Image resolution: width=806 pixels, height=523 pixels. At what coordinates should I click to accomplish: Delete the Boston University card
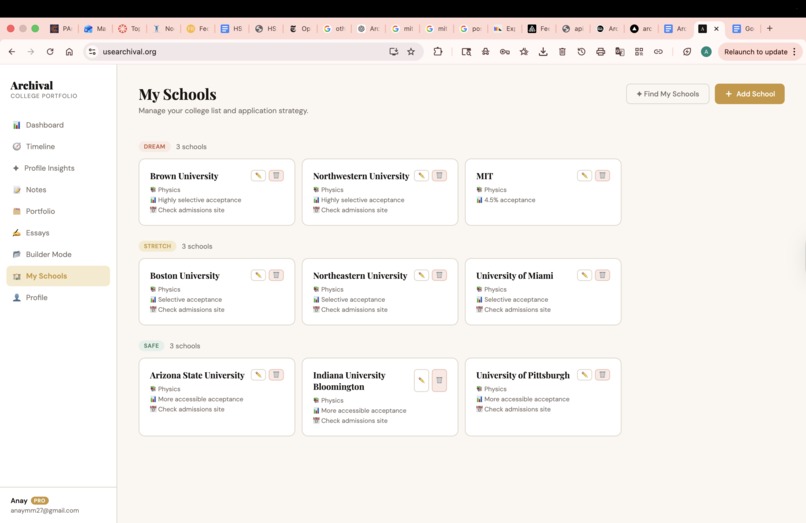[x=276, y=275]
